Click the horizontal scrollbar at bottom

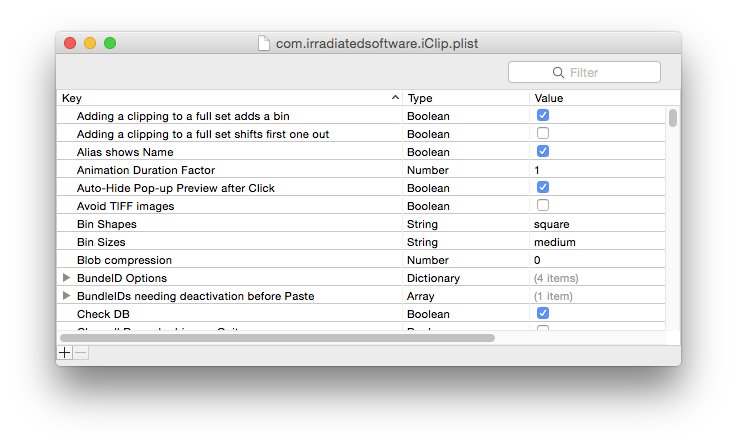(x=277, y=338)
